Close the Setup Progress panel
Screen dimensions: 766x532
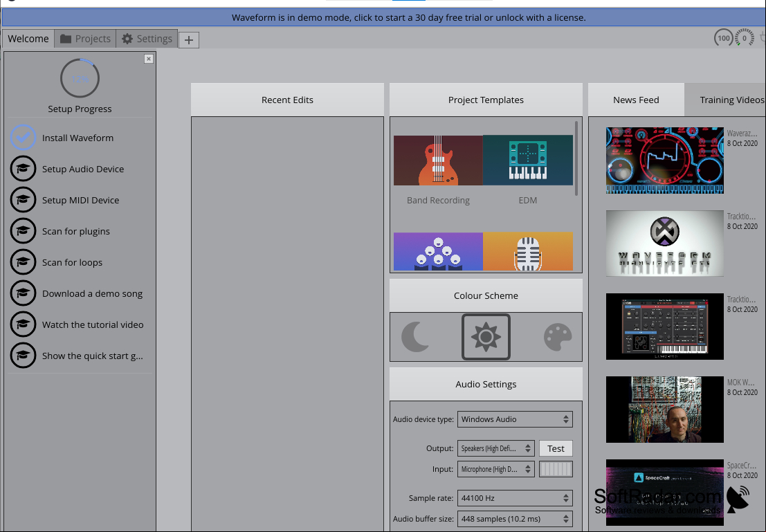149,59
